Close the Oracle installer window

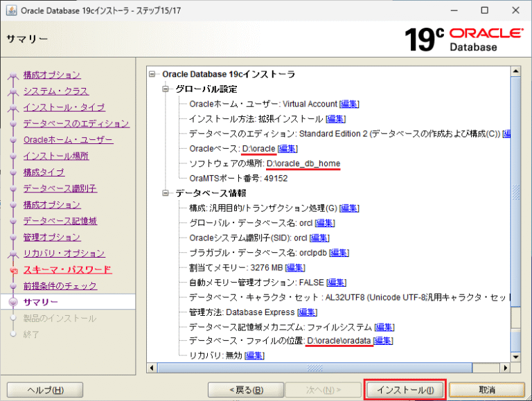(x=515, y=10)
